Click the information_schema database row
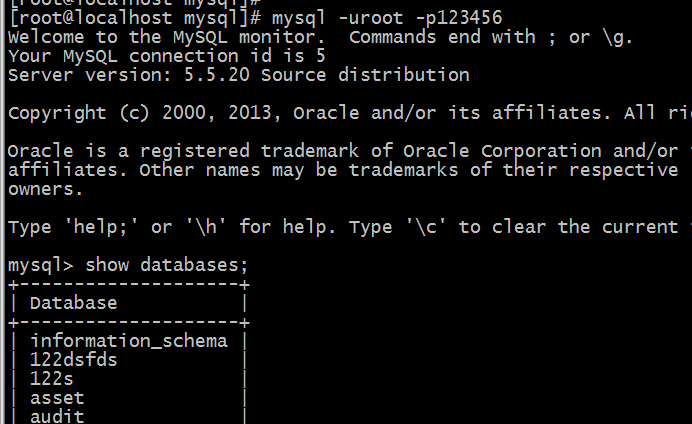This screenshot has width=692, height=424. point(128,341)
